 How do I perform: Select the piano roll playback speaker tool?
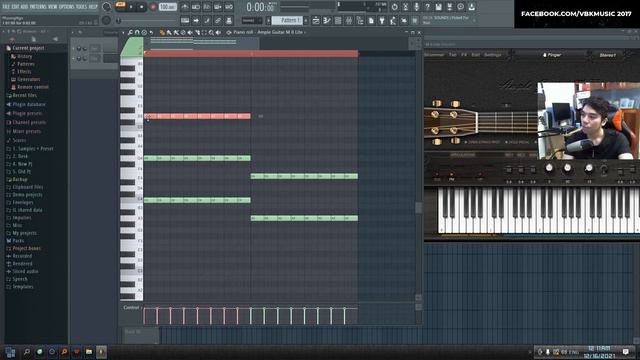(218, 32)
